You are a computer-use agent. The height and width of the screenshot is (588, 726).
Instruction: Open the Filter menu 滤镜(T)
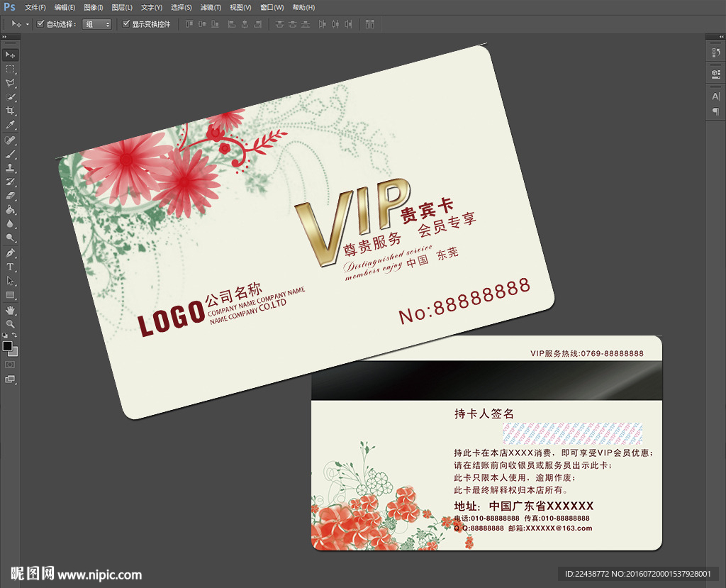[x=211, y=7]
